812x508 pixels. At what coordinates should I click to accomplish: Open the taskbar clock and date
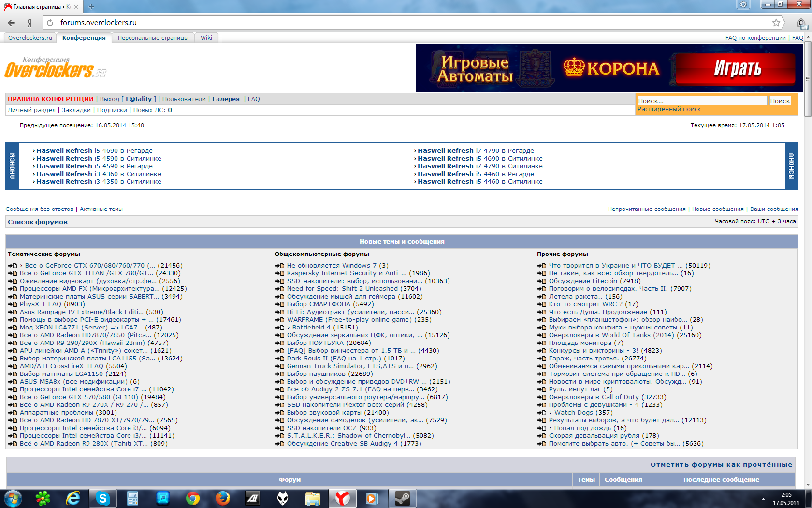tap(786, 499)
